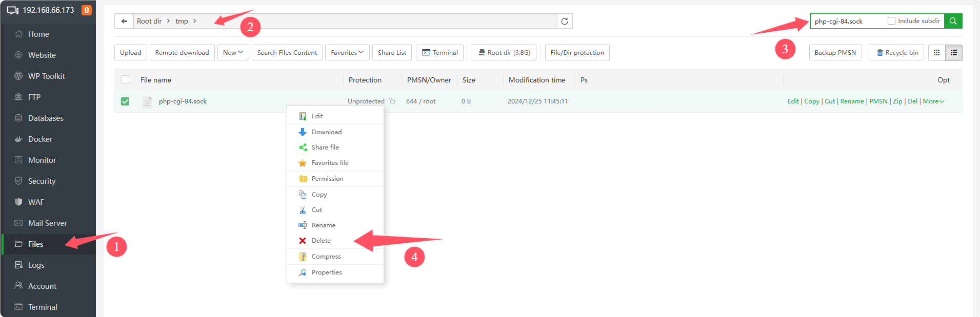The image size is (980, 317).
Task: Click the Del link in file row
Action: point(912,101)
